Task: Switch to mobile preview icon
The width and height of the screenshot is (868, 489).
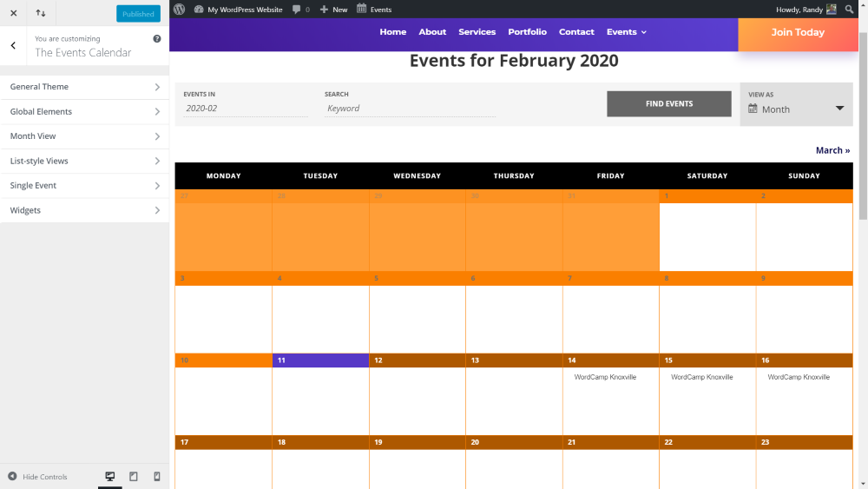Action: (156, 476)
